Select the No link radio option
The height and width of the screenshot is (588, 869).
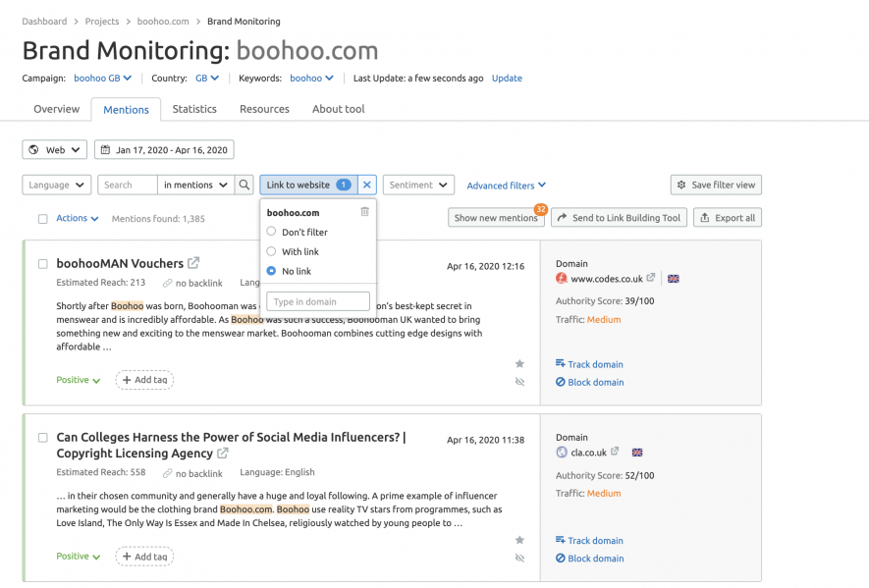tap(271, 271)
